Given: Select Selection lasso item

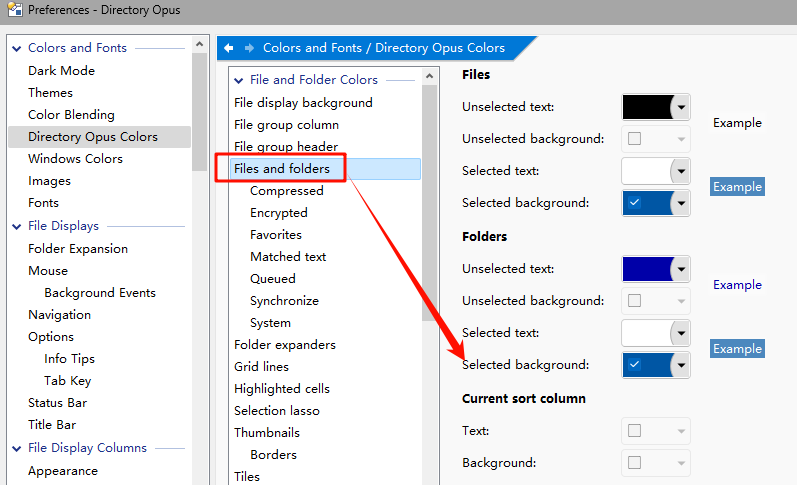Looking at the screenshot, I should (277, 411).
